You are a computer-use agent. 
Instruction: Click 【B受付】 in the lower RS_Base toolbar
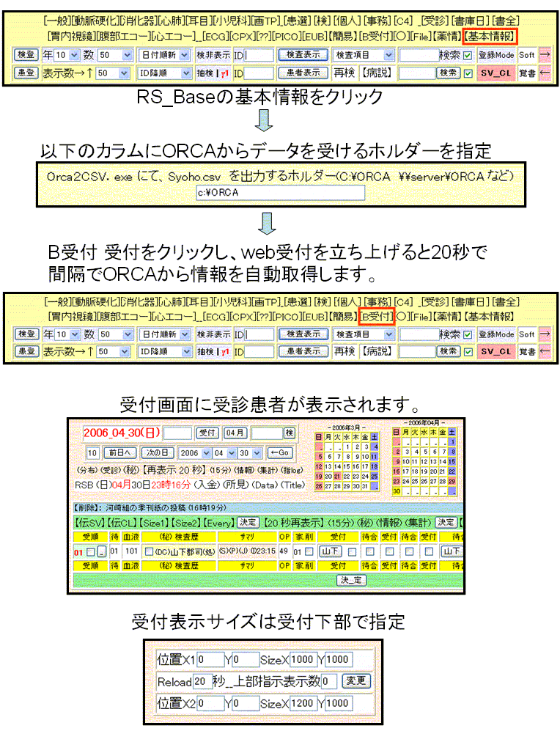tap(377, 317)
